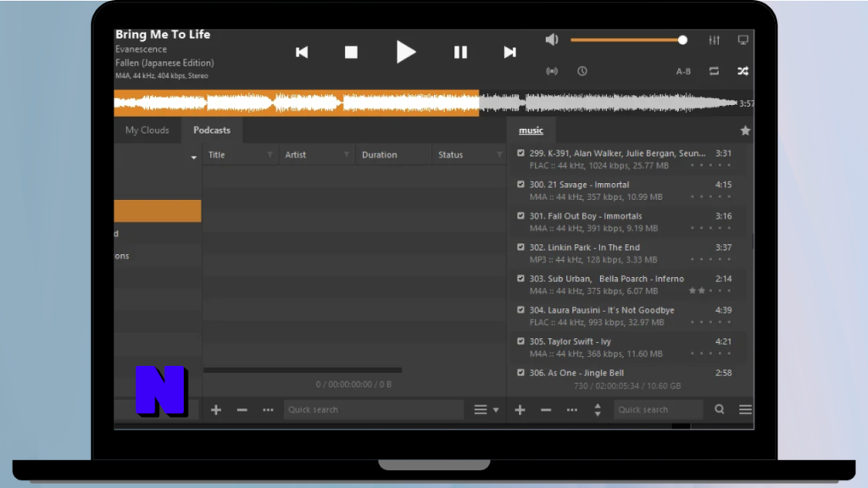The width and height of the screenshot is (868, 488).
Task: Open playlist sorting up-down arrows
Action: coord(598,409)
